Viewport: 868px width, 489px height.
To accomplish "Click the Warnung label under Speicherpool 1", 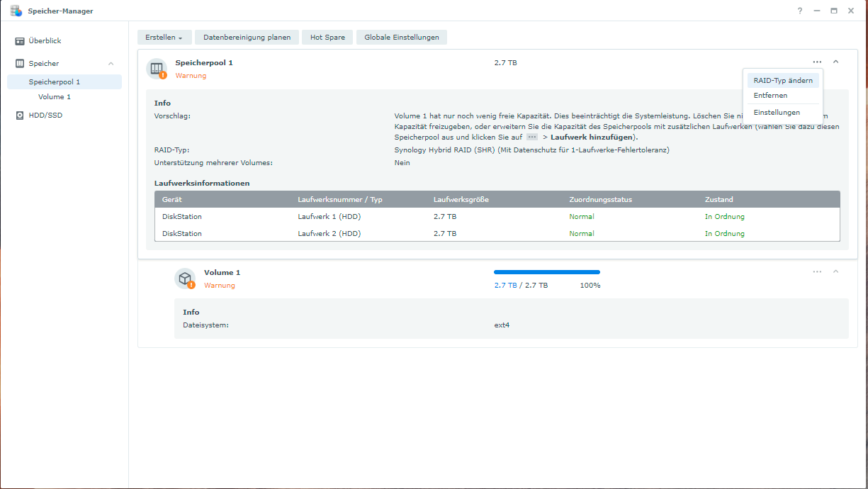I will click(x=191, y=76).
